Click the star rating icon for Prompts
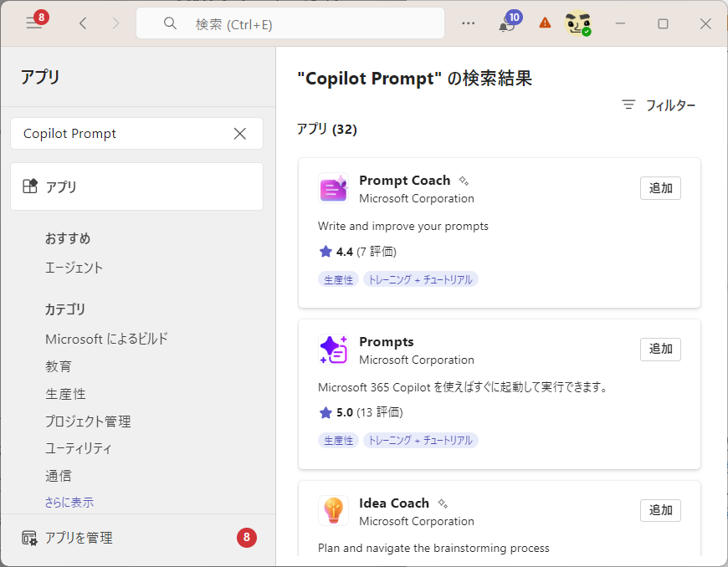The width and height of the screenshot is (728, 567). pos(326,412)
